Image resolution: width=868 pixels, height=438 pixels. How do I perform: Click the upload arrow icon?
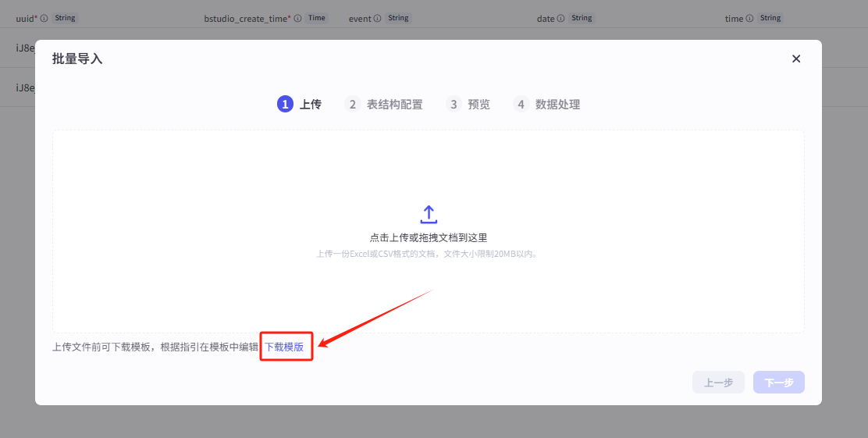[x=429, y=214]
